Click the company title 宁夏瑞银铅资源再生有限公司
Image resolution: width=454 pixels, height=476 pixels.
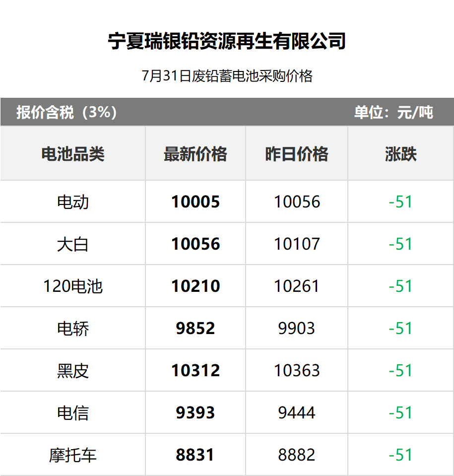click(x=227, y=41)
